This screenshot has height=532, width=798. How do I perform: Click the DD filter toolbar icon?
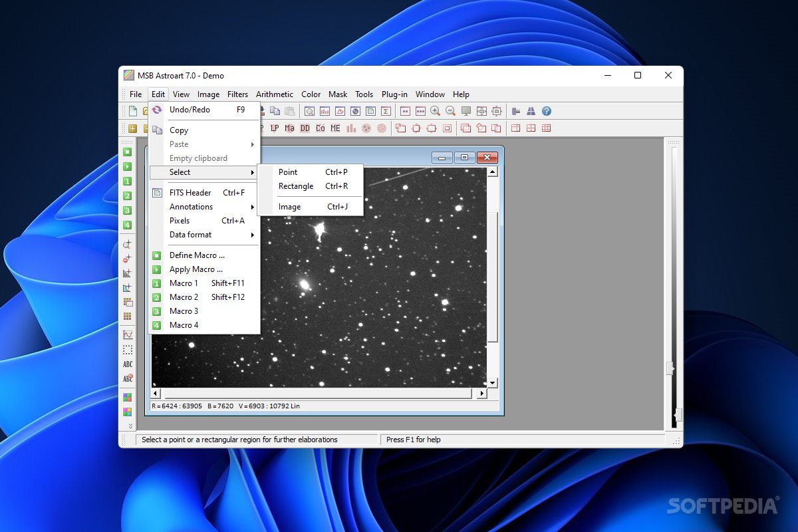tap(305, 128)
